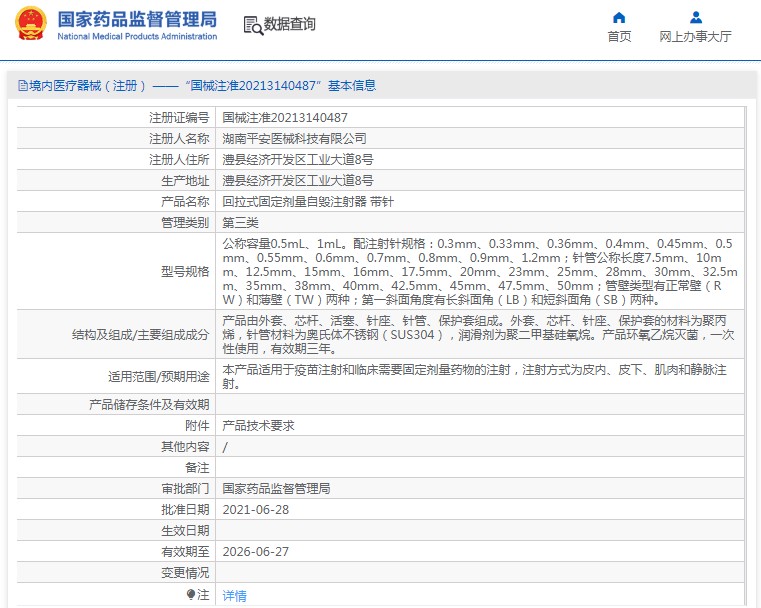
Task: Open 数据查询 data query
Action: [x=290, y=24]
